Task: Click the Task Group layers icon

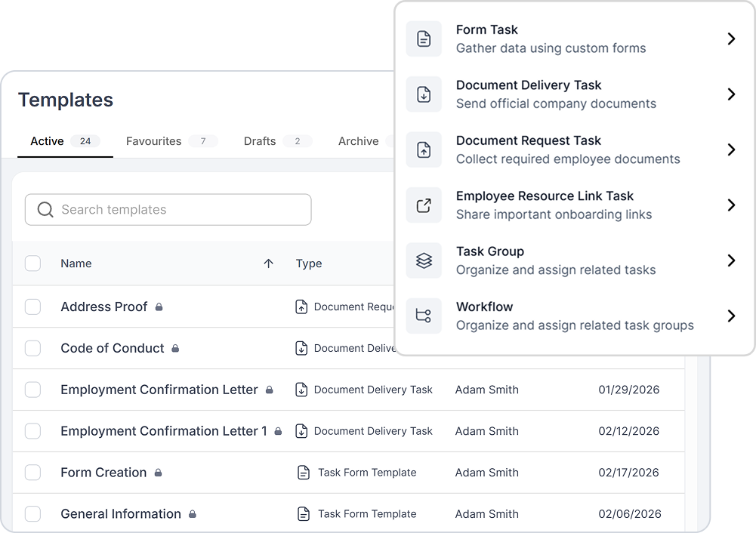Action: (424, 260)
